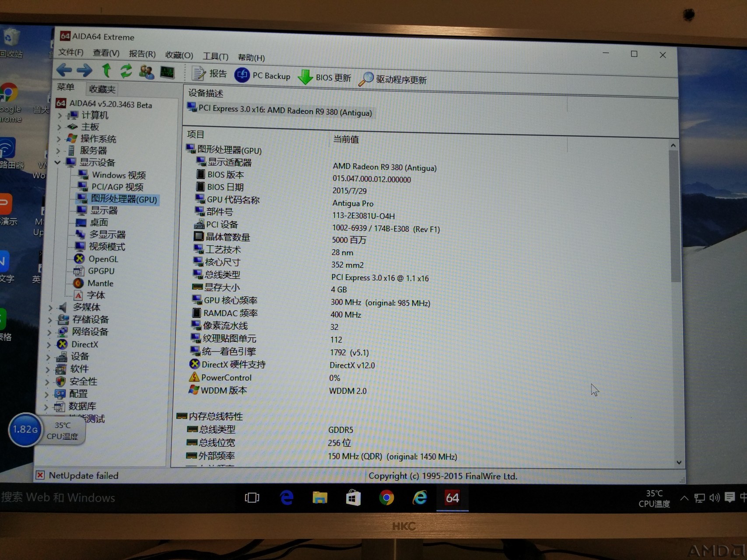The height and width of the screenshot is (560, 747).
Task: Click the 软件 icon in the tree
Action: [61, 369]
